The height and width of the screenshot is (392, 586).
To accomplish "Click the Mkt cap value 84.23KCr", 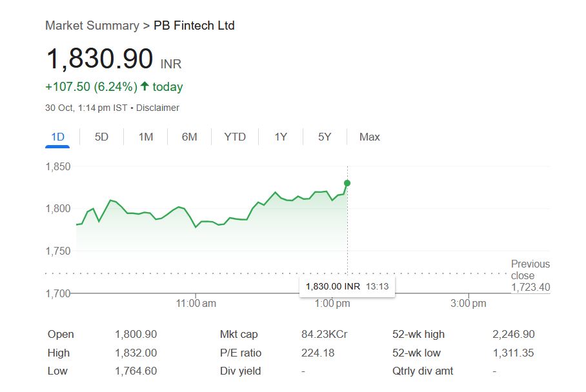I will click(x=324, y=334).
